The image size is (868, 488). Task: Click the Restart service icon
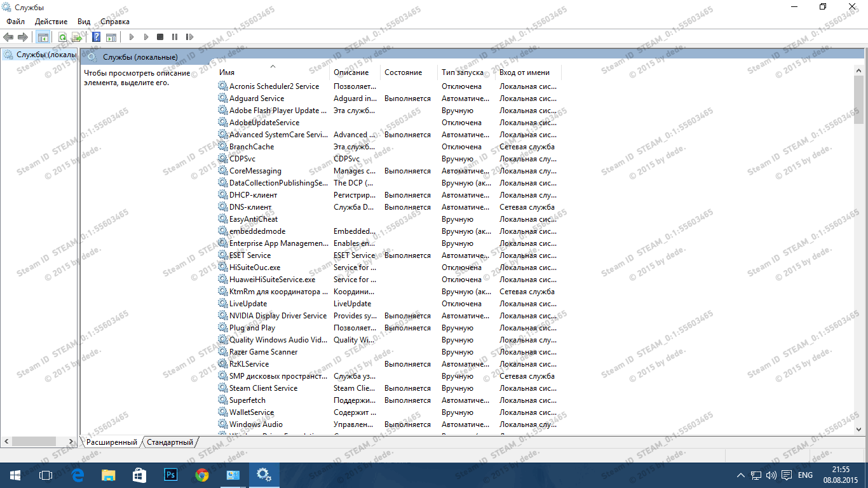(189, 37)
